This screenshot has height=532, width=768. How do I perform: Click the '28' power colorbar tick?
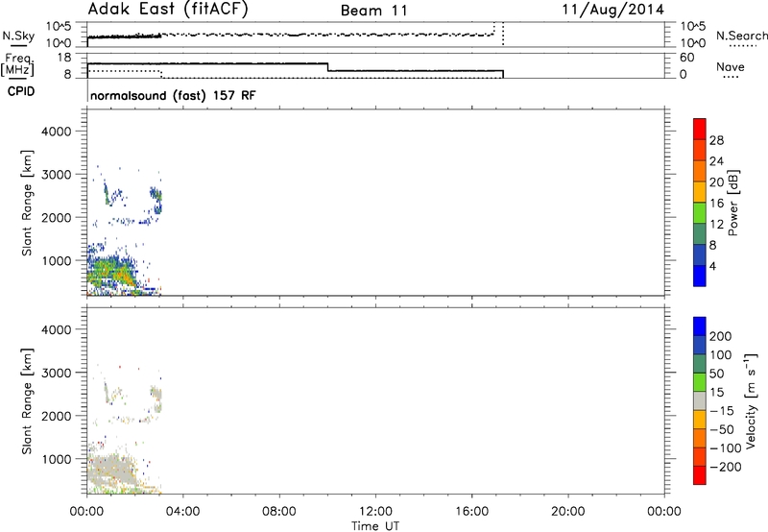click(x=716, y=140)
